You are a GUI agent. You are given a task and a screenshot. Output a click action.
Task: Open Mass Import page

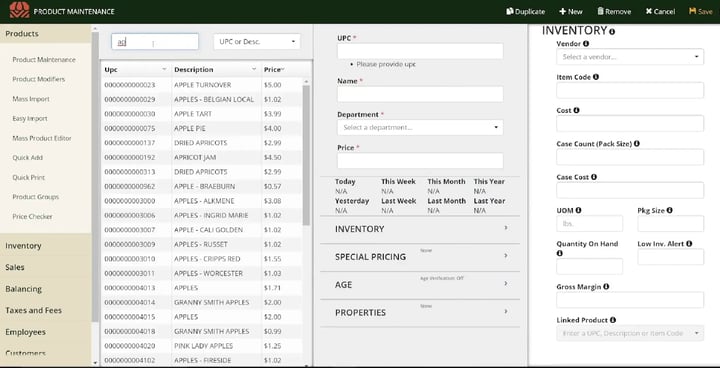[31, 99]
